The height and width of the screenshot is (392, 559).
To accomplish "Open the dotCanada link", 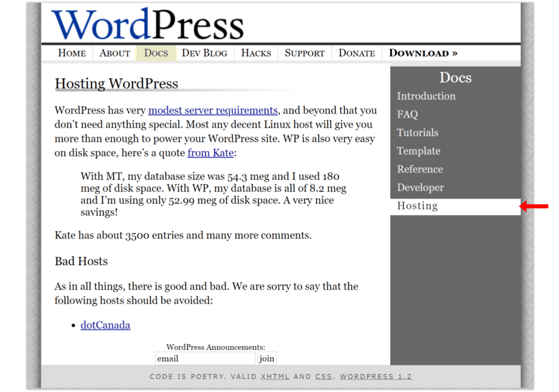I will (105, 325).
